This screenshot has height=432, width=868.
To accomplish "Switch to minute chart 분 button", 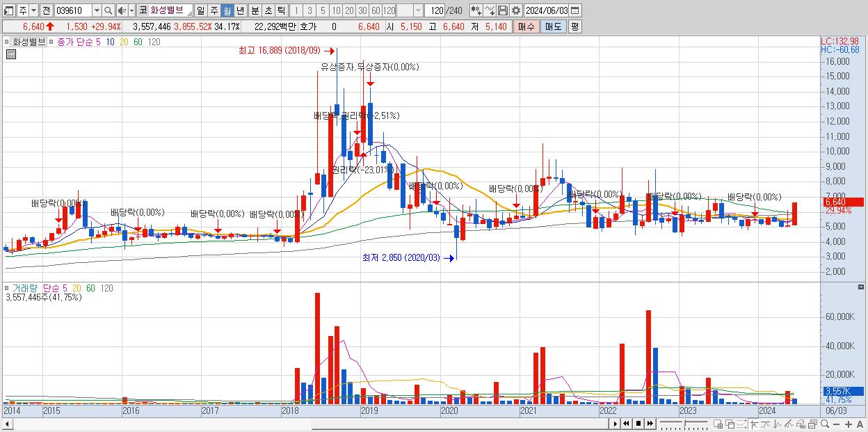I will tap(255, 10).
